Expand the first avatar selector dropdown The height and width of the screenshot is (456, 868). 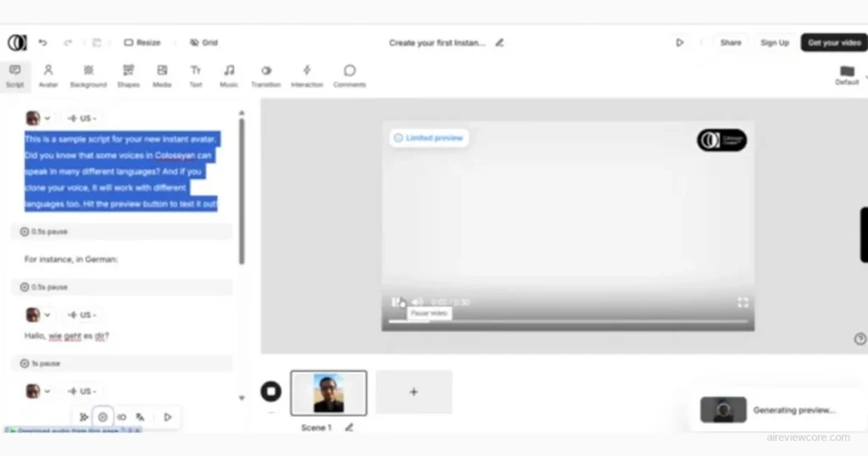[38, 119]
